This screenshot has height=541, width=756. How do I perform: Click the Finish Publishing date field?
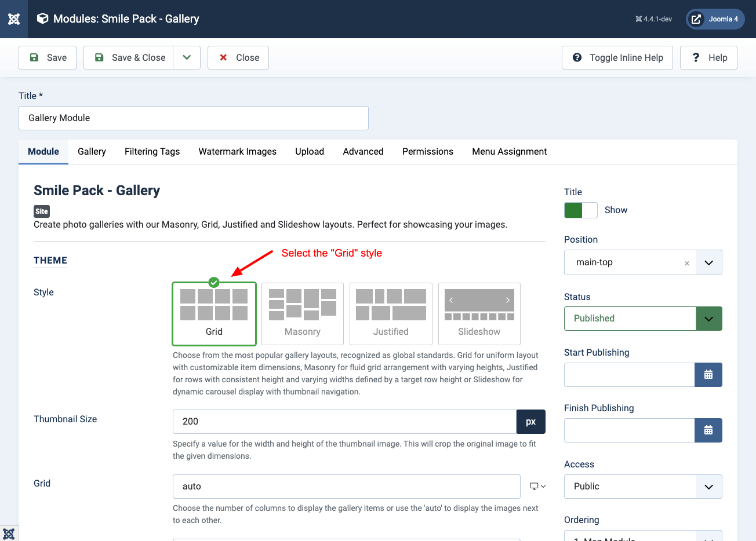tap(630, 430)
